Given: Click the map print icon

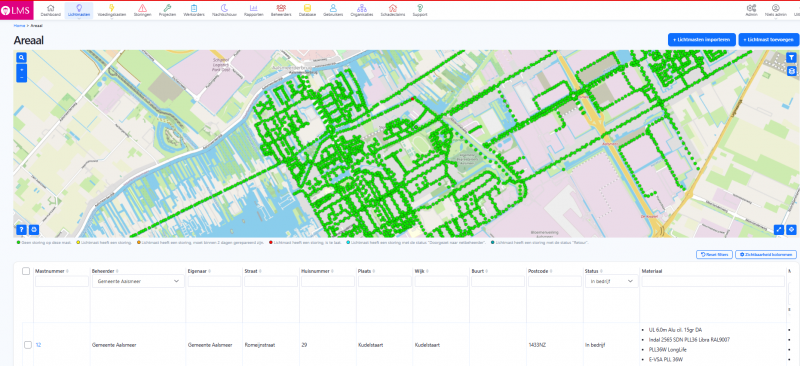Looking at the screenshot, I should [x=34, y=230].
